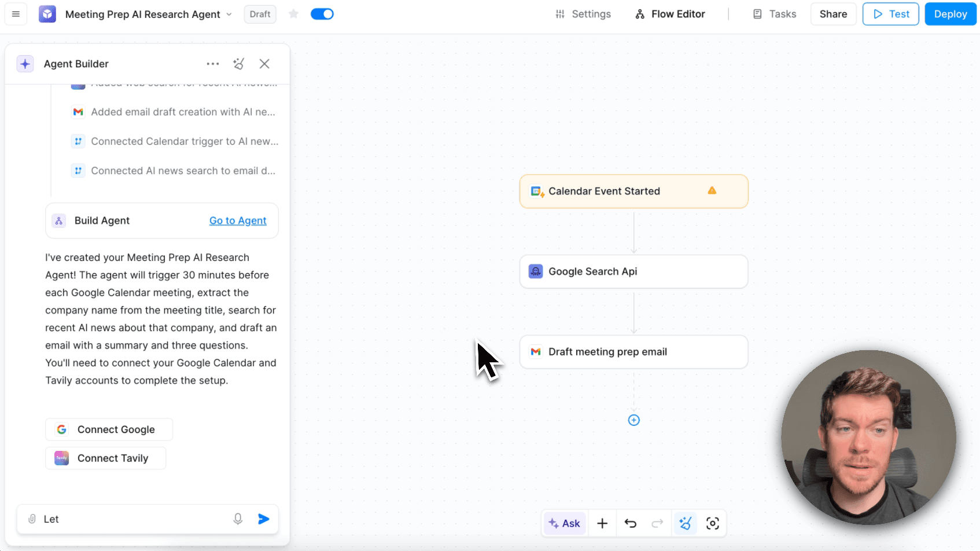Add a new node with the plus icon

(602, 523)
